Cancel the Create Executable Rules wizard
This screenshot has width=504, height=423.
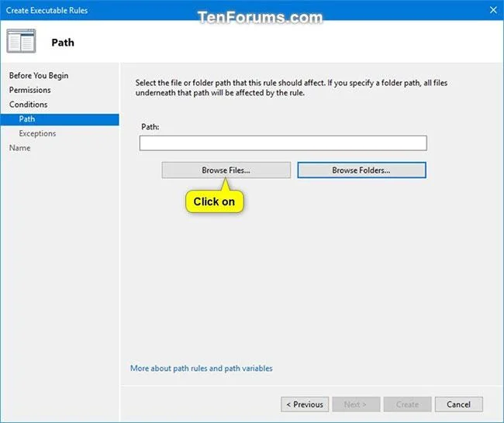click(459, 404)
